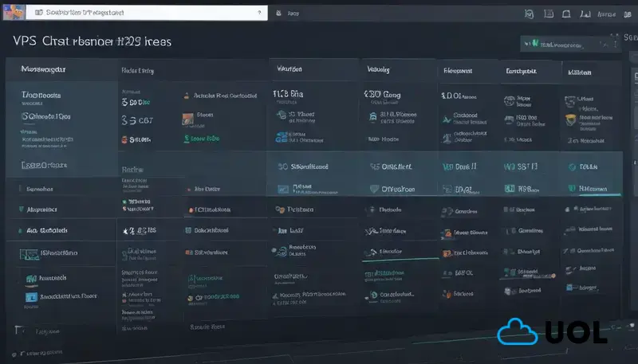
Task: Open the orange picture thumbnail in the second column
Action: 187,119
